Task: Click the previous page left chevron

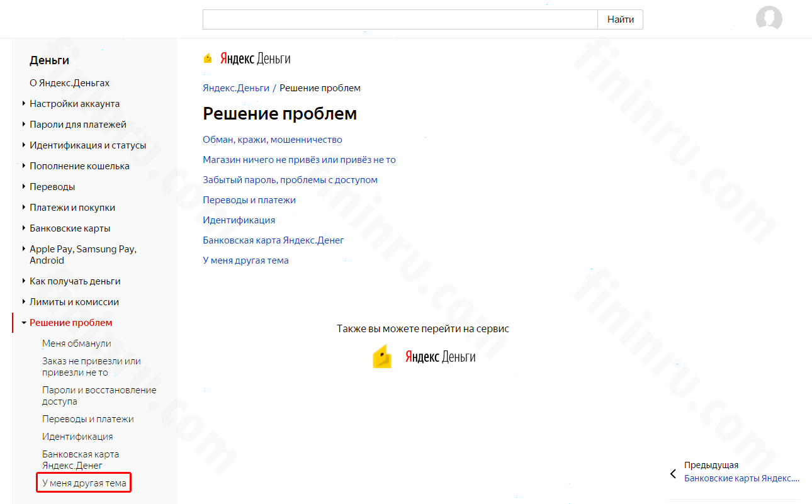Action: pos(673,473)
